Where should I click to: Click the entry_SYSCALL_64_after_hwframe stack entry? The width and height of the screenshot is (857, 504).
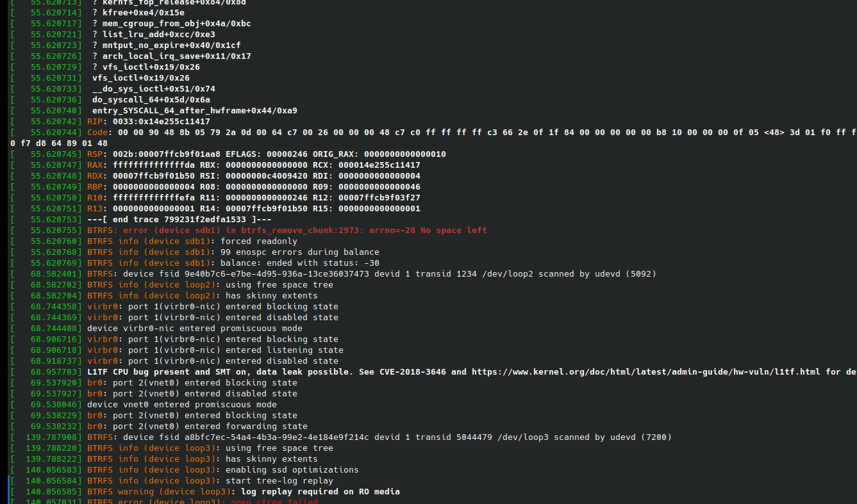click(x=195, y=111)
